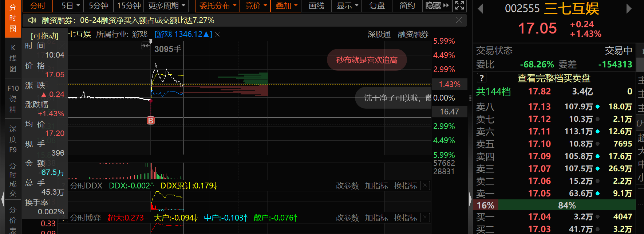This screenshot has width=644, height=234.
Task: Click the red B buy marker on the chart
Action: (x=151, y=120)
